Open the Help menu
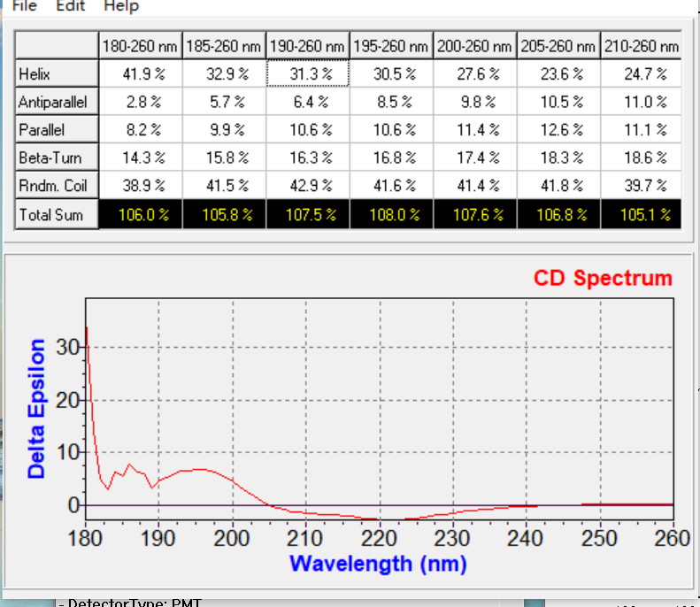 tap(121, 6)
